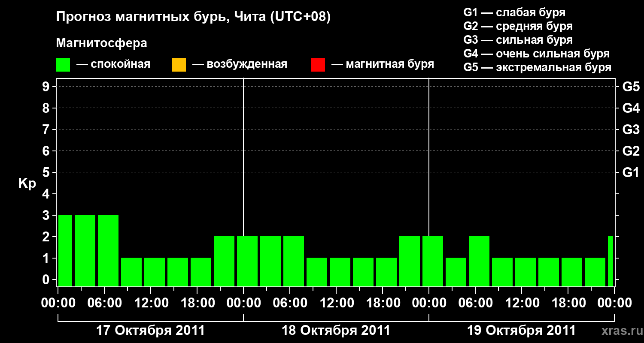Select legend line 'G5 — экстремальная буря'
The width and height of the screenshot is (644, 343).
(x=537, y=67)
